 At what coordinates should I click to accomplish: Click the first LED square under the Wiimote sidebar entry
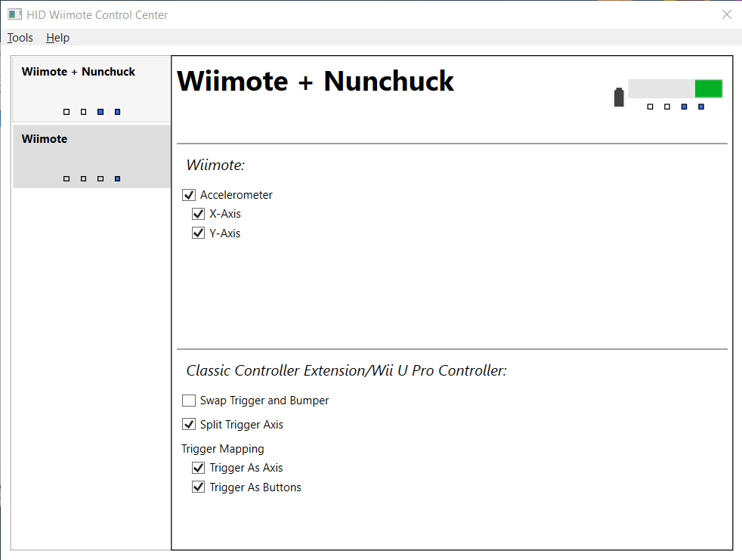click(66, 178)
